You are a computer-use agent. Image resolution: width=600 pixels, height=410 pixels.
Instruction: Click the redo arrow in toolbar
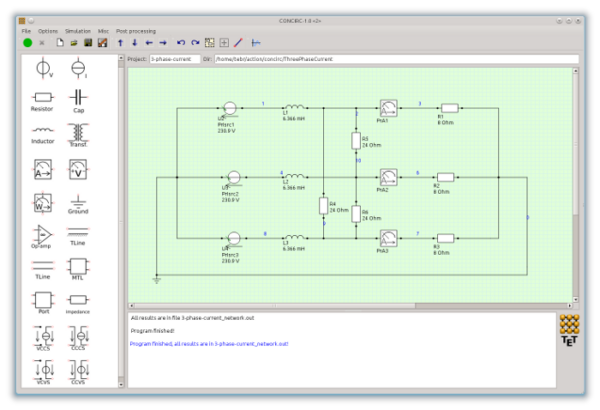194,43
